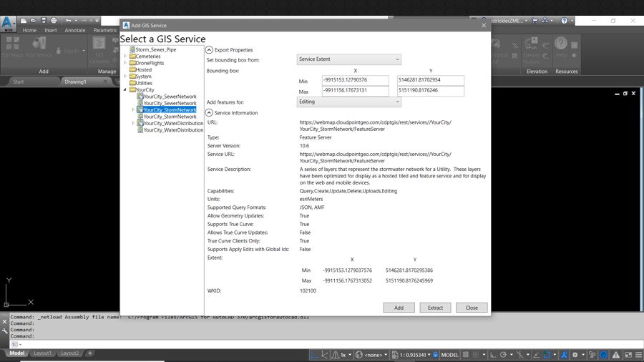644x362 pixels.
Task: Open the Insert ribbon tab
Action: click(51, 30)
